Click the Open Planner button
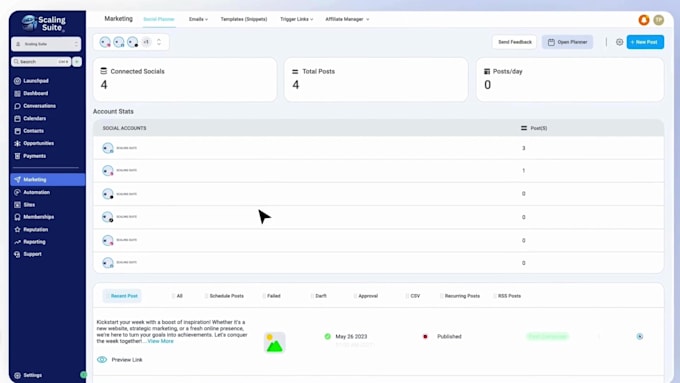 [x=567, y=42]
